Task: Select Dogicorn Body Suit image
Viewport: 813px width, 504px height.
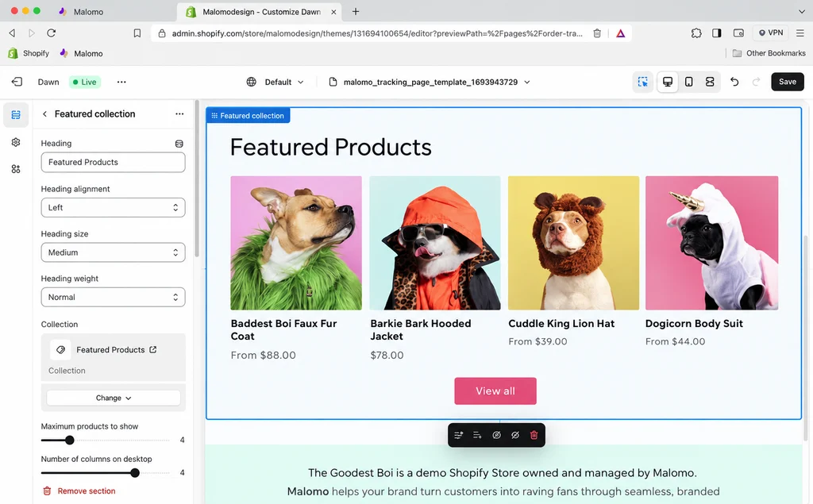Action: click(x=712, y=243)
